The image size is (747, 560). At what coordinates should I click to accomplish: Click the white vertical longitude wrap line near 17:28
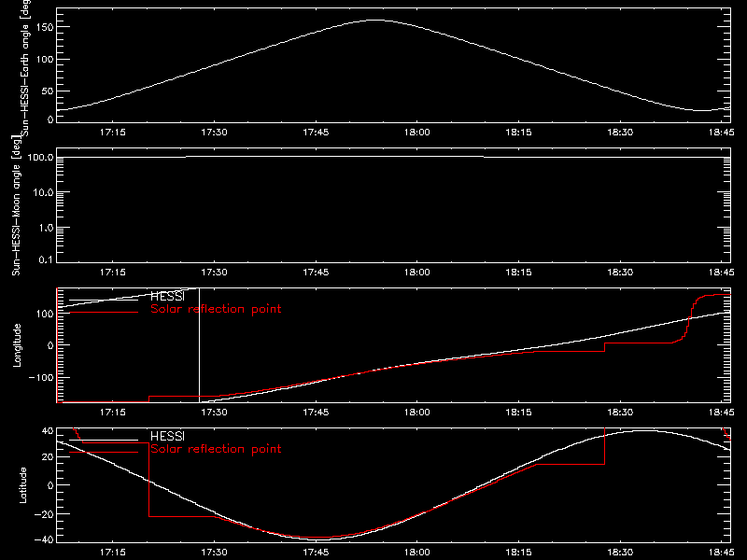199,345
